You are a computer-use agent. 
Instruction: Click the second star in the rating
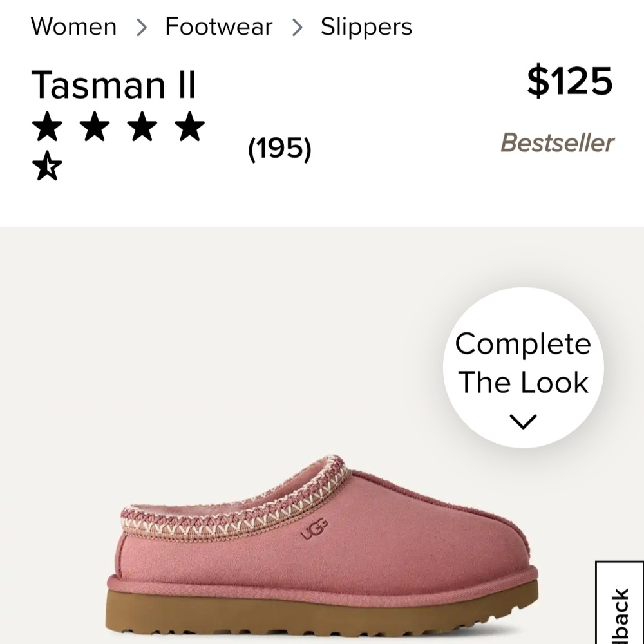93,126
